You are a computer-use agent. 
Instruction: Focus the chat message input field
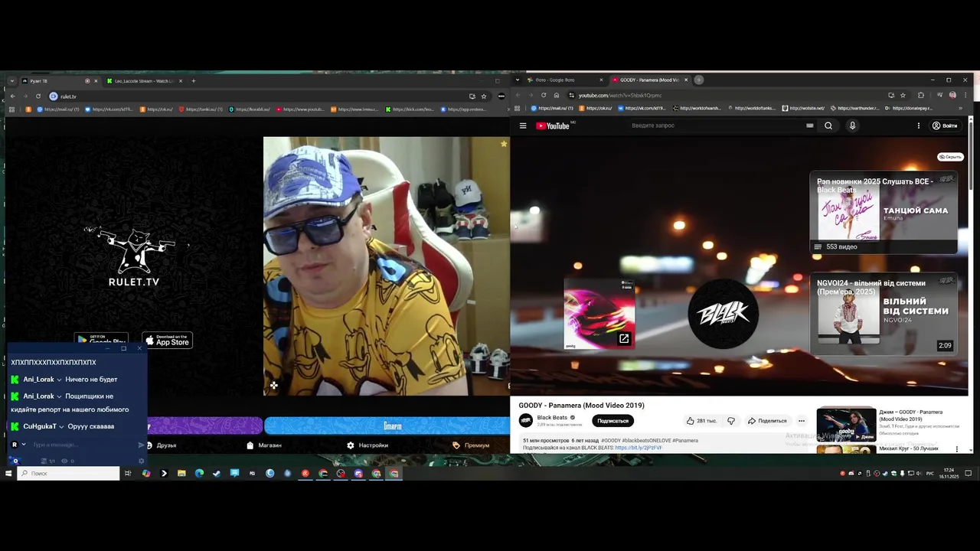[x=83, y=445]
